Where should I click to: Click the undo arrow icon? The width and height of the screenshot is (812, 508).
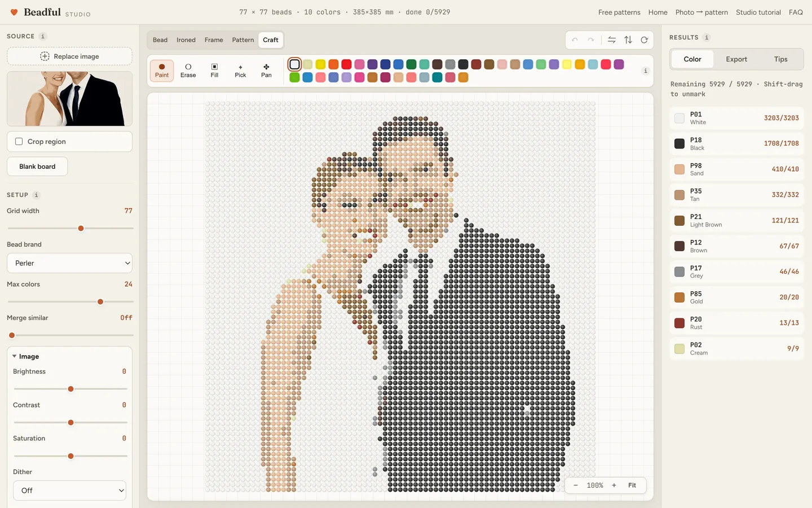point(575,40)
